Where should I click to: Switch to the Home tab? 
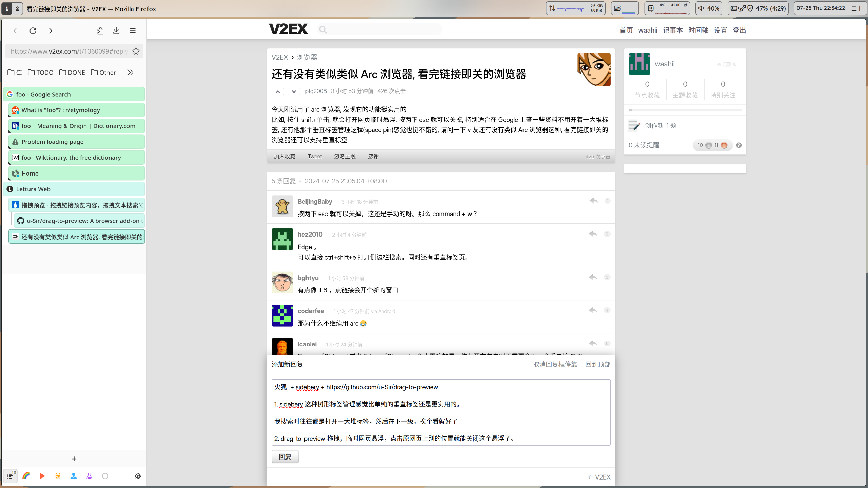[77, 174]
